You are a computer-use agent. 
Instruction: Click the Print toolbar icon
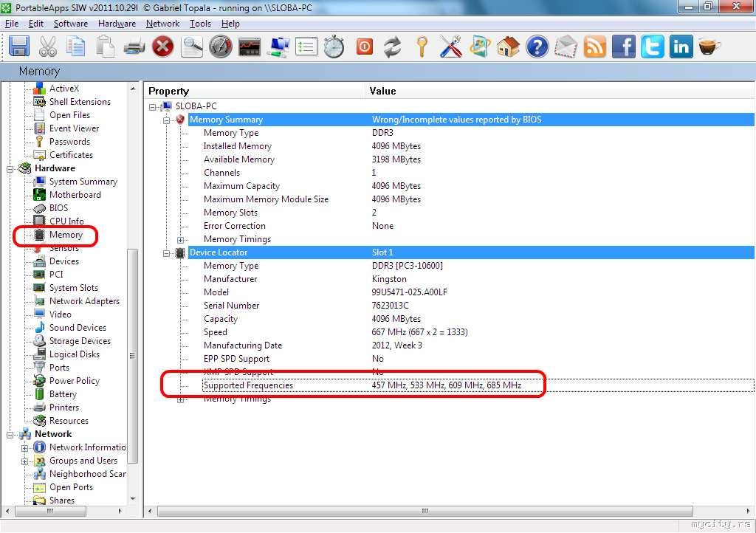134,47
